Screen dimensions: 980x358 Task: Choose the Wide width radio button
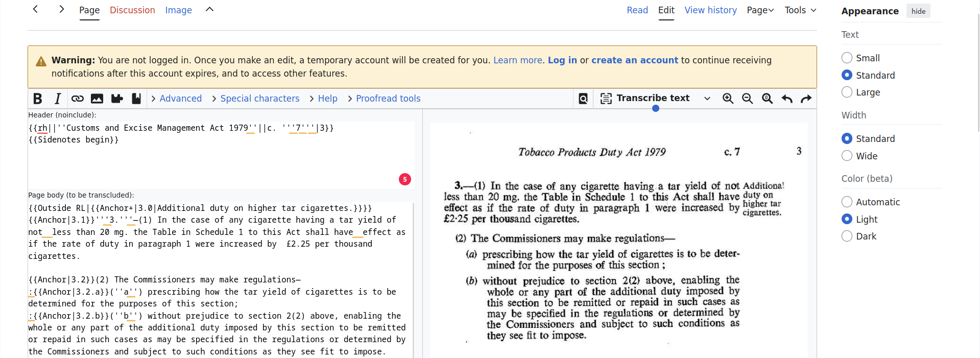point(847,156)
